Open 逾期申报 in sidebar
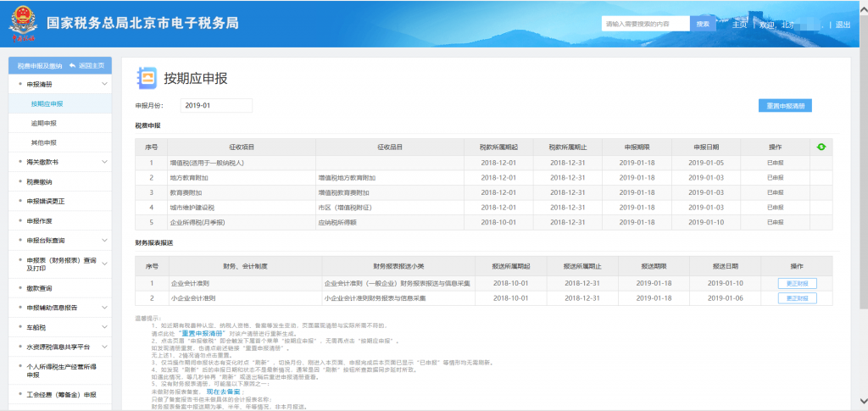Viewport: 868px width, 411px height. click(60, 123)
